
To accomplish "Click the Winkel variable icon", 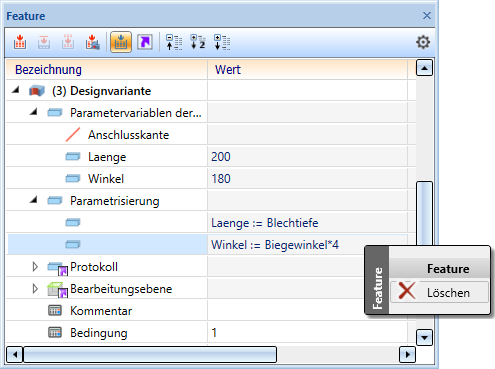I will (x=73, y=179).
